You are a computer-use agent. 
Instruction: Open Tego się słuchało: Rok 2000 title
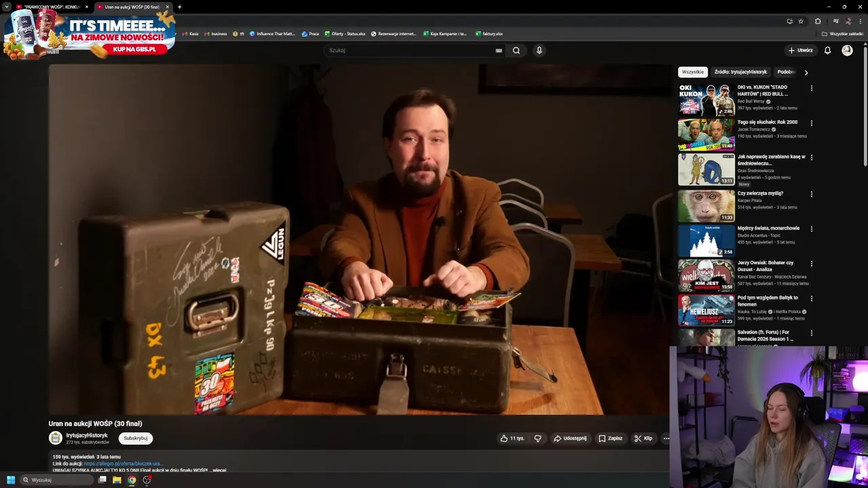767,122
